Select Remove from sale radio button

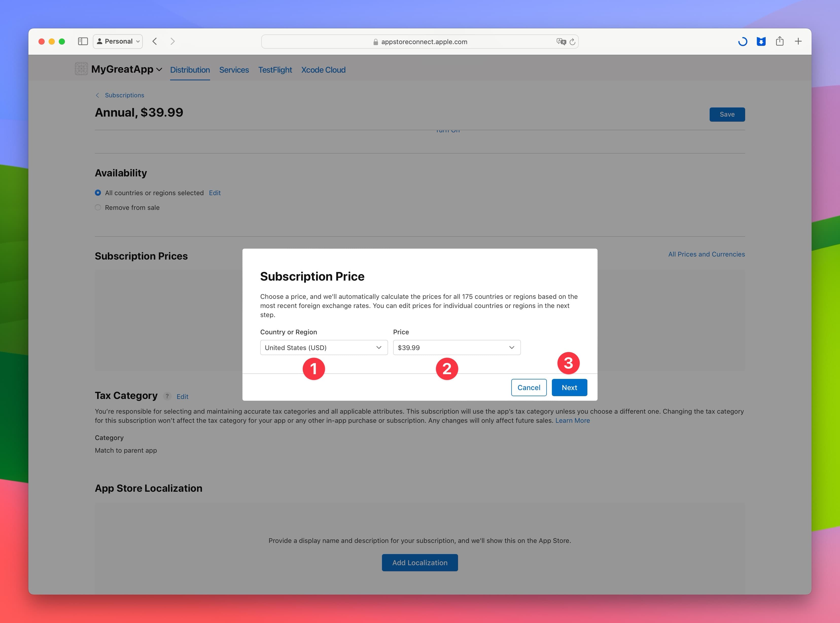[x=98, y=207]
